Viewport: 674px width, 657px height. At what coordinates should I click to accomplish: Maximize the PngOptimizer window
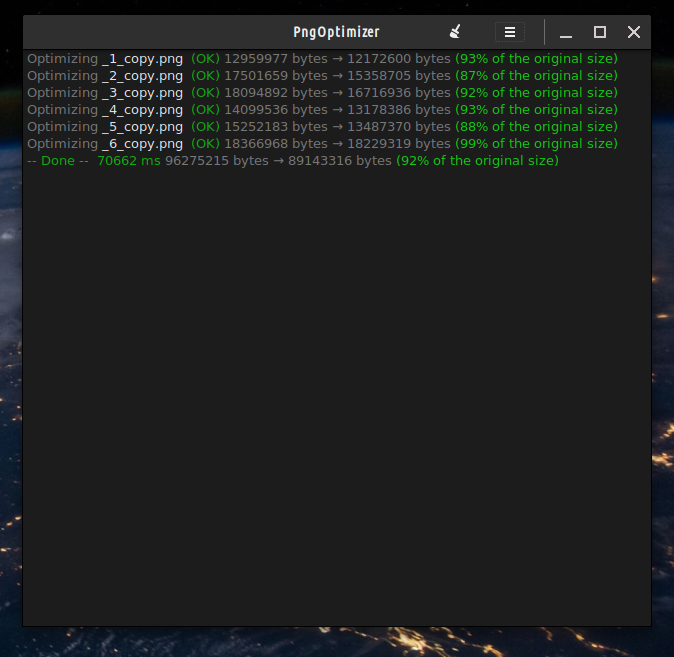[x=600, y=32]
